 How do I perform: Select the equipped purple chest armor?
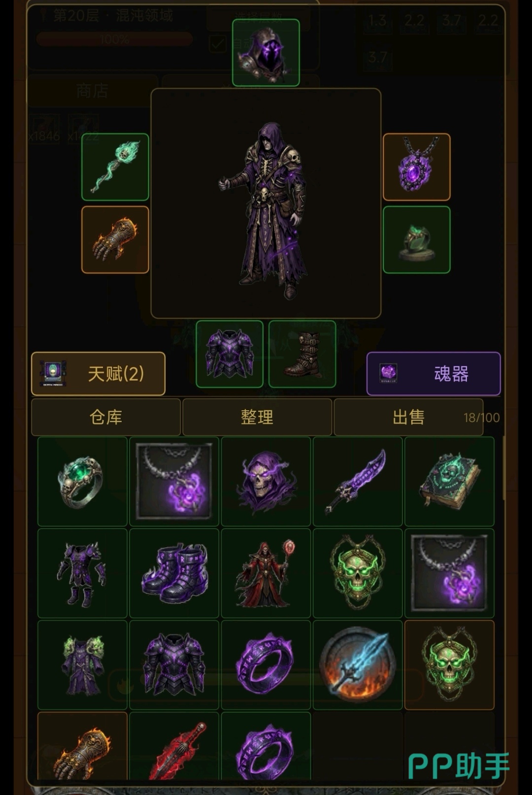pyautogui.click(x=230, y=354)
